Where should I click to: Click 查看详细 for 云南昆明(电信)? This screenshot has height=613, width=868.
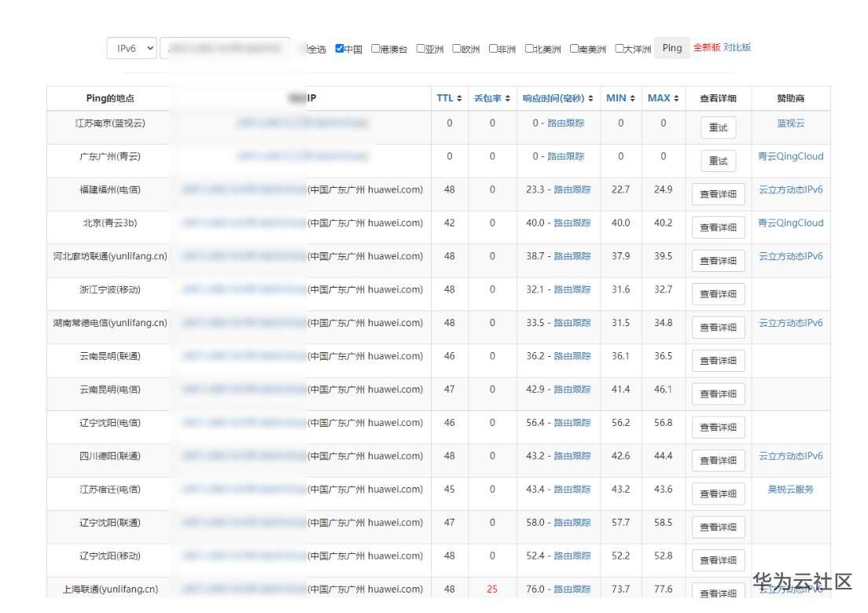718,394
